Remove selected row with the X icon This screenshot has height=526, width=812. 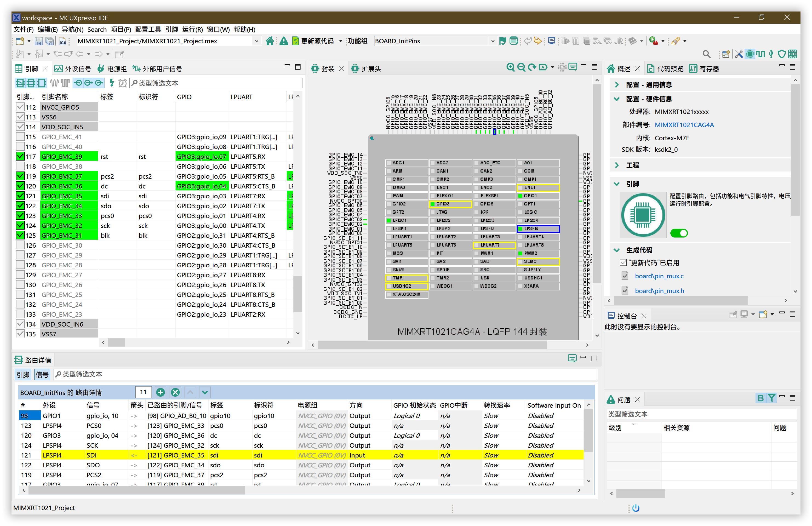coord(175,392)
